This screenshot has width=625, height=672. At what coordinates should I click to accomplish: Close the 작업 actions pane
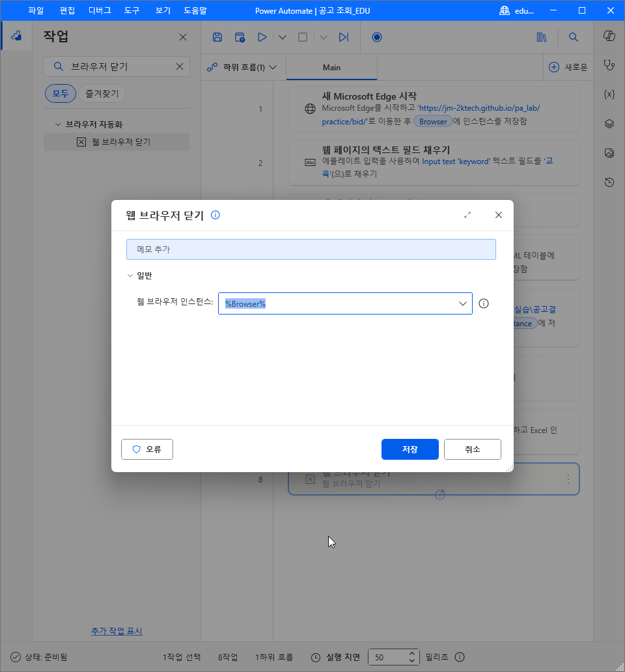pyautogui.click(x=183, y=37)
